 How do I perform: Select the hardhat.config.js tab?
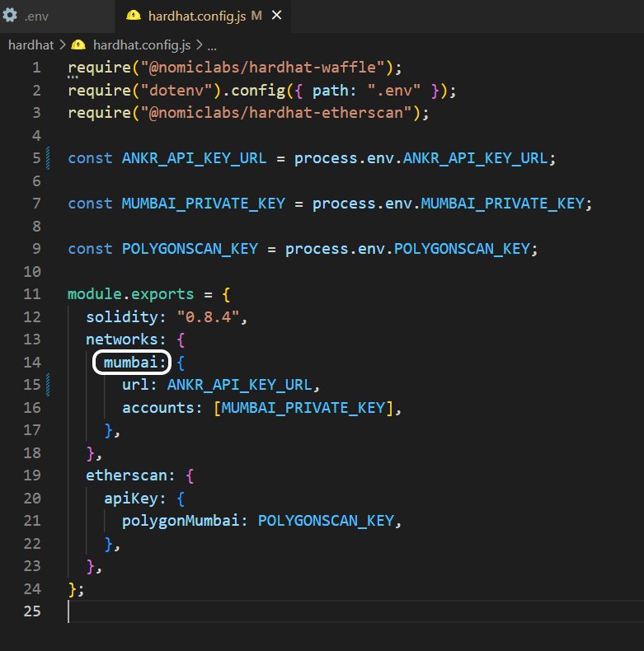click(203, 16)
